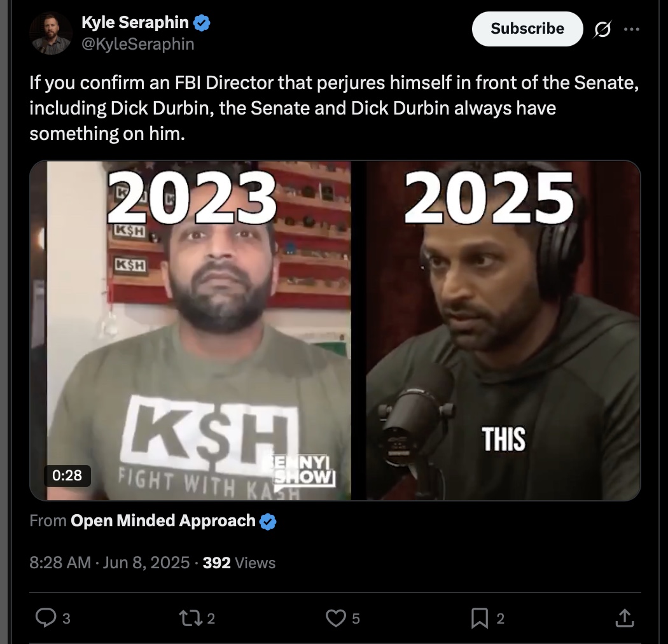Click the Kyle Seraphin display name
The image size is (668, 644).
pos(135,22)
